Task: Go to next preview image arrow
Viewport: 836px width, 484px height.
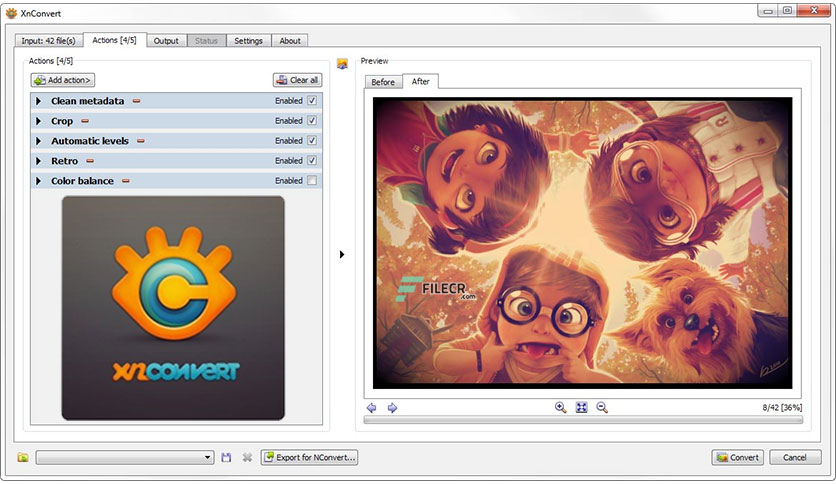Action: (x=392, y=408)
